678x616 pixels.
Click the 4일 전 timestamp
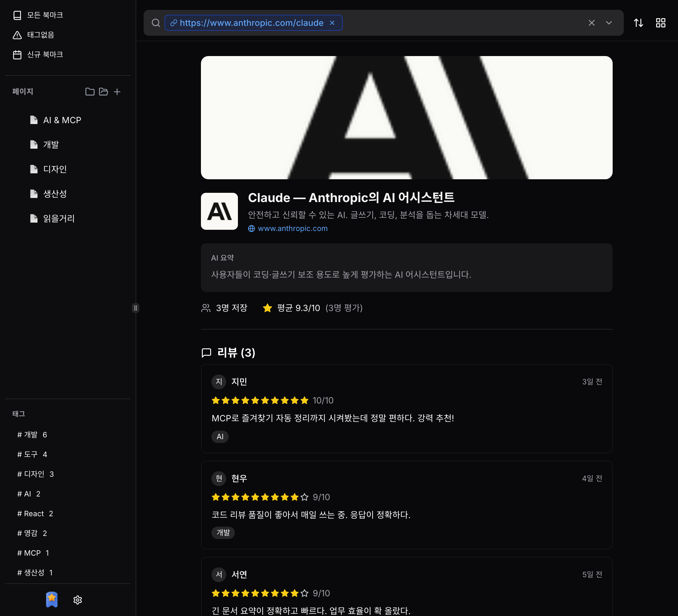(592, 478)
